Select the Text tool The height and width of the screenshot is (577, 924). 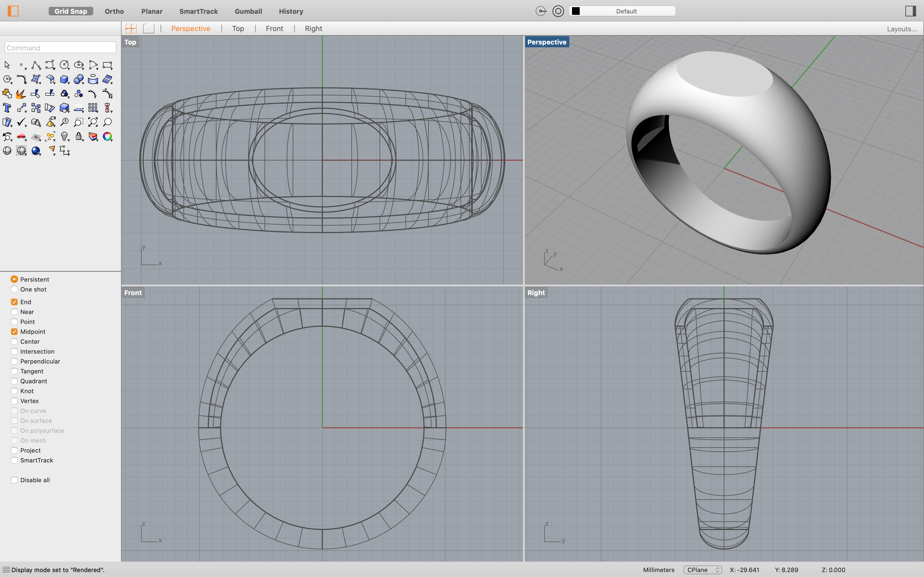[x=7, y=108]
